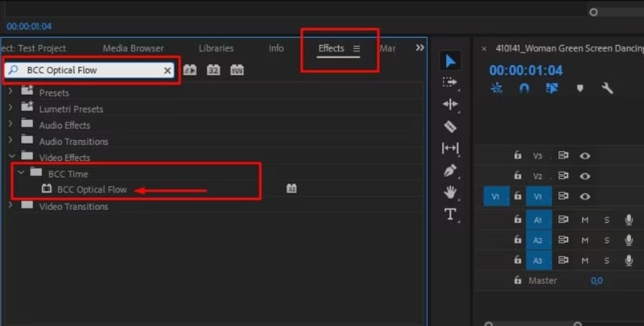This screenshot has width=644, height=326.
Task: Select the Ripple Edit tool
Action: tap(450, 105)
